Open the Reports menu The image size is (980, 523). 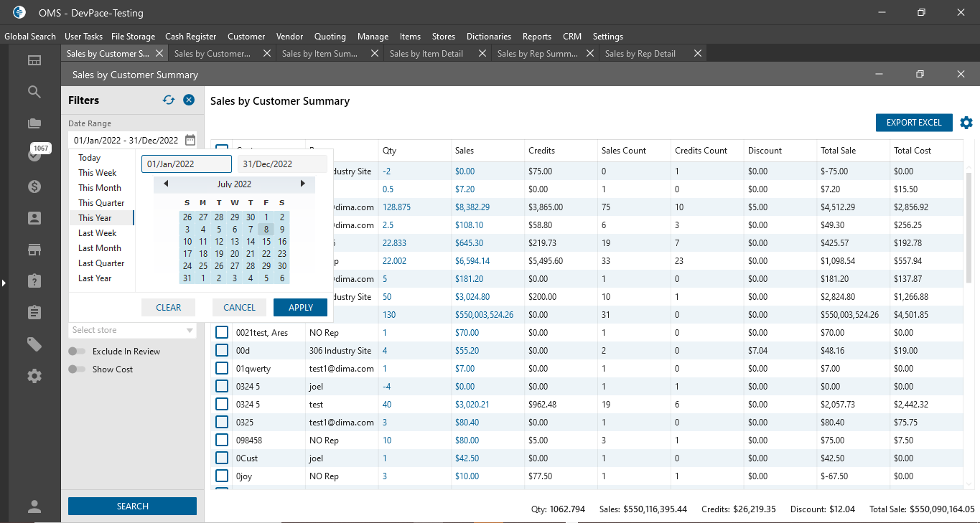click(x=536, y=37)
